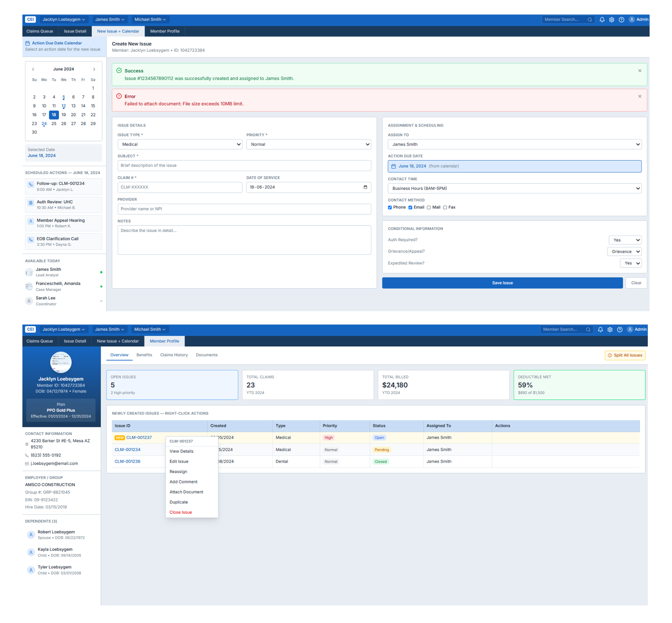Expand the Issue Type dropdown

click(x=180, y=144)
